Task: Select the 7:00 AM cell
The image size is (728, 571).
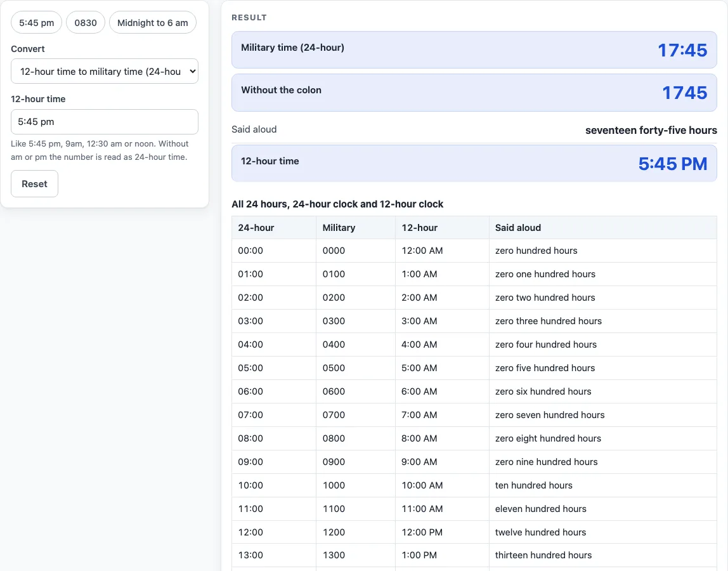Action: (442, 415)
